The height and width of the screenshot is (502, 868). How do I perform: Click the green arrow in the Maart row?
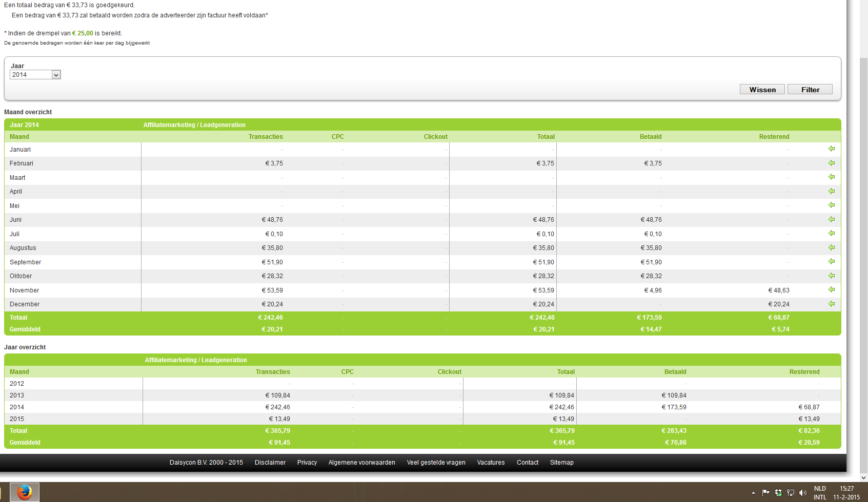(x=832, y=177)
